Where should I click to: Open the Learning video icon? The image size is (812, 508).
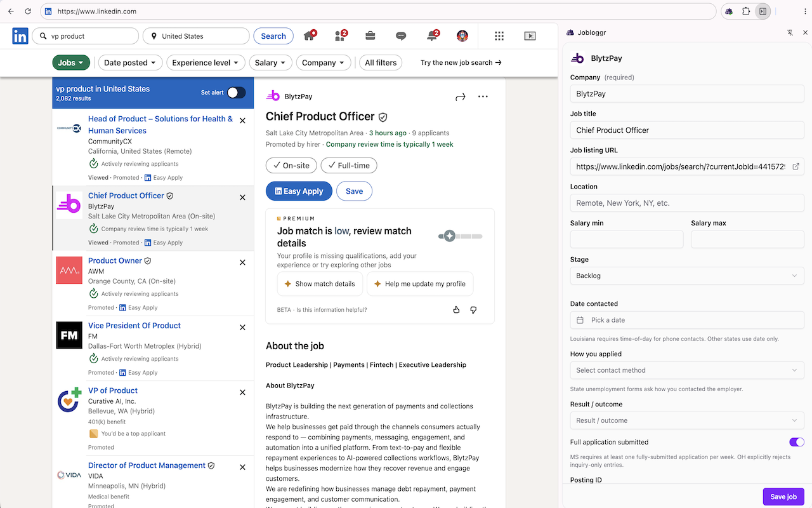coord(530,36)
